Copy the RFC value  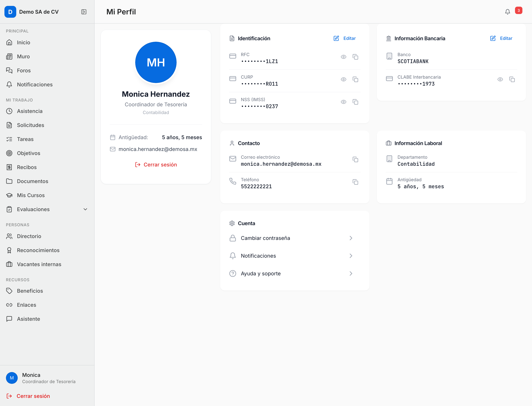tap(355, 57)
